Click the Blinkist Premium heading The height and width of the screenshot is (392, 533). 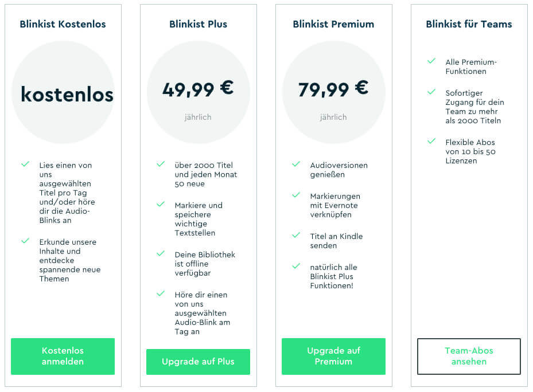coord(333,24)
